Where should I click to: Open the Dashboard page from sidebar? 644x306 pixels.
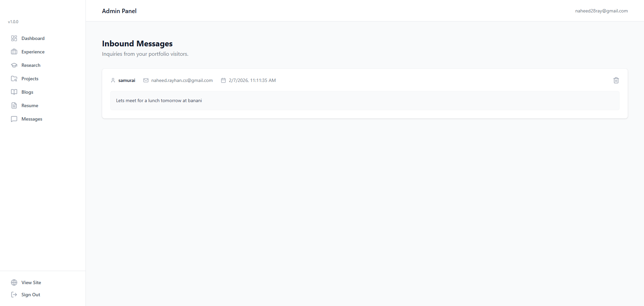tap(33, 38)
